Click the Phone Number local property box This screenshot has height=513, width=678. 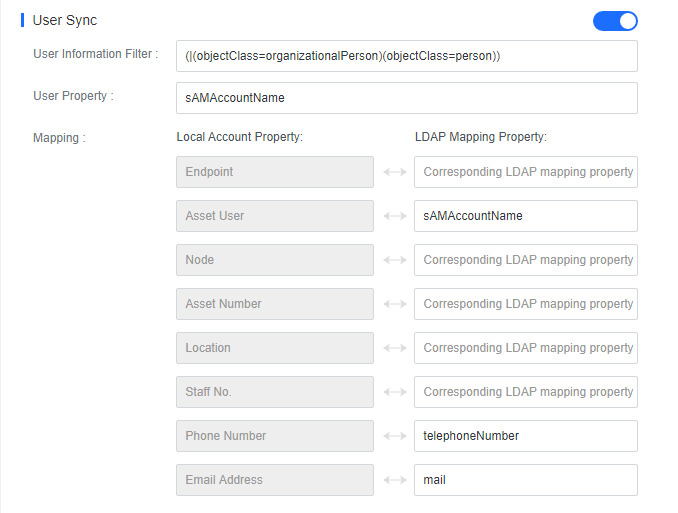(275, 436)
